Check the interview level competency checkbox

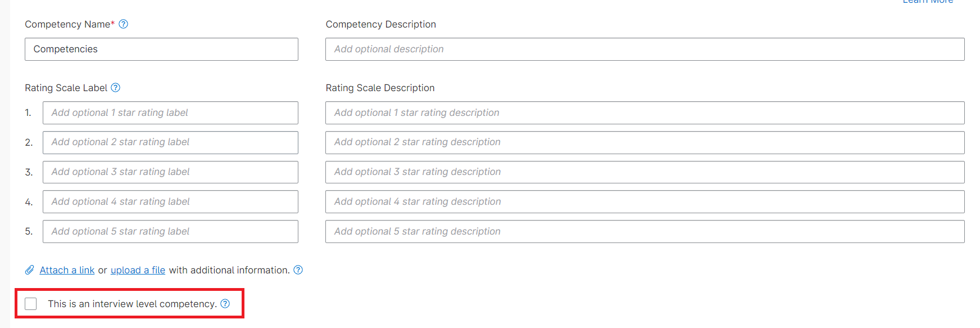click(x=31, y=304)
